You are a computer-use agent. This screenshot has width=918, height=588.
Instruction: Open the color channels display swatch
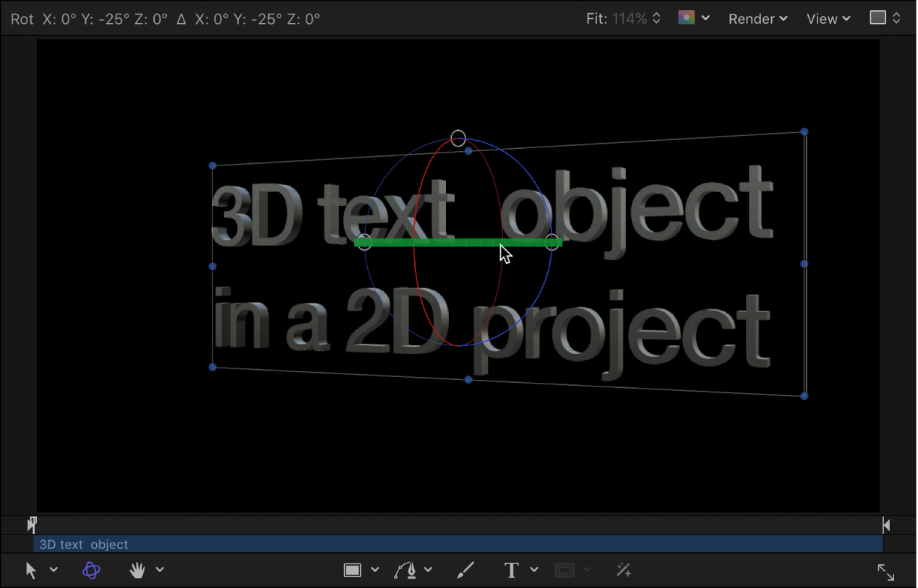coord(687,17)
